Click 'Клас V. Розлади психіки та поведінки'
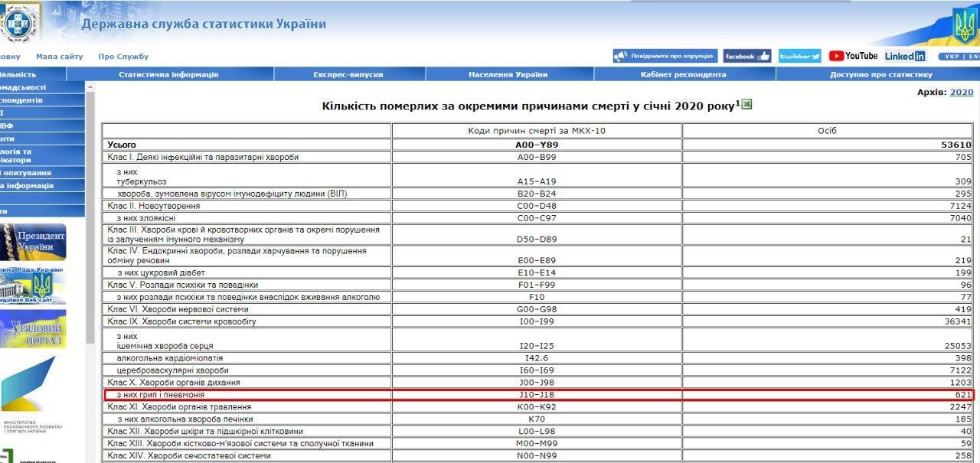This screenshot has height=463, width=980. [182, 285]
